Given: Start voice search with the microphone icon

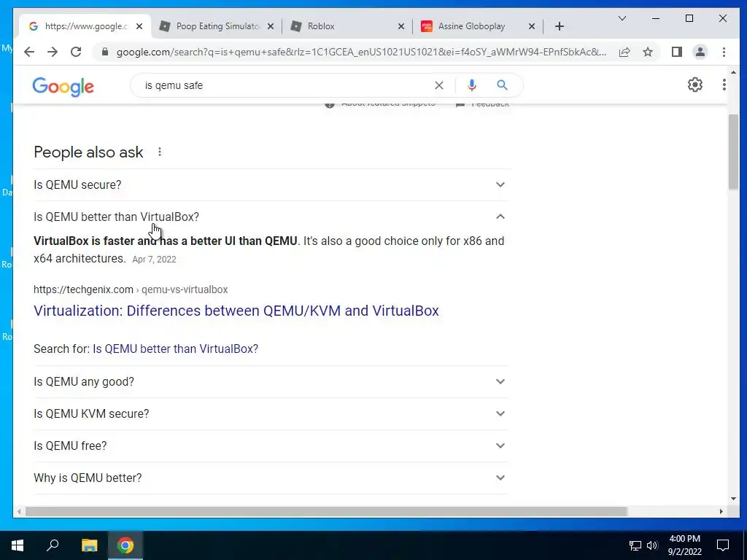Looking at the screenshot, I should tap(472, 85).
